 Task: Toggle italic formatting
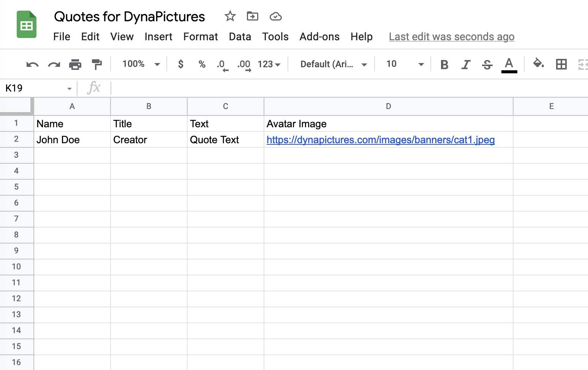click(x=466, y=65)
